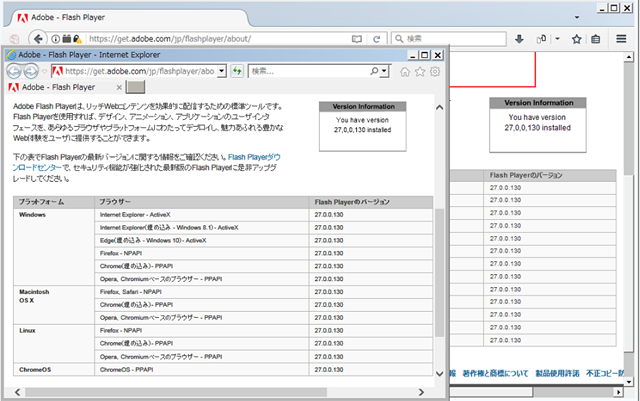Click the Firefox URL address field

tap(216, 39)
